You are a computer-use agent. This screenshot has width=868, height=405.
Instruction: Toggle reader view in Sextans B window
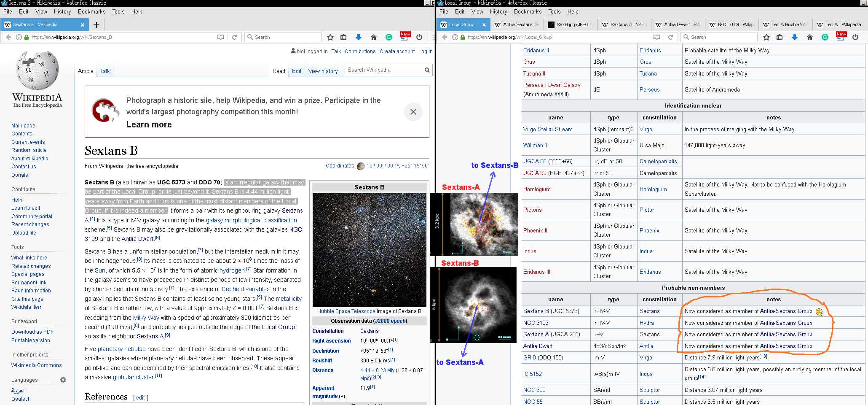[221, 37]
